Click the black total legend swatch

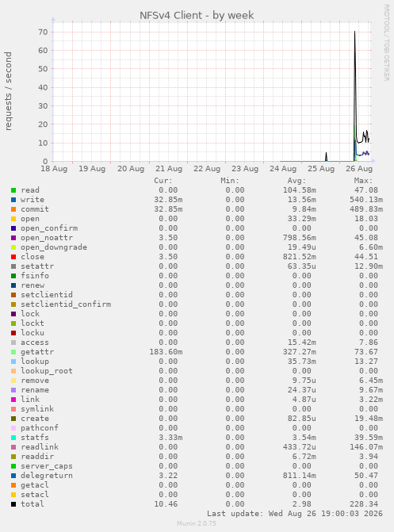pos(13,504)
